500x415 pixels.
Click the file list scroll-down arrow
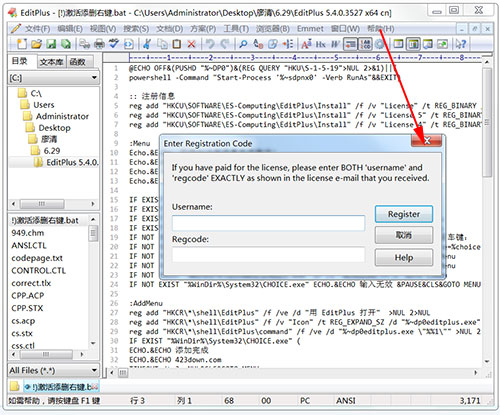click(x=93, y=343)
